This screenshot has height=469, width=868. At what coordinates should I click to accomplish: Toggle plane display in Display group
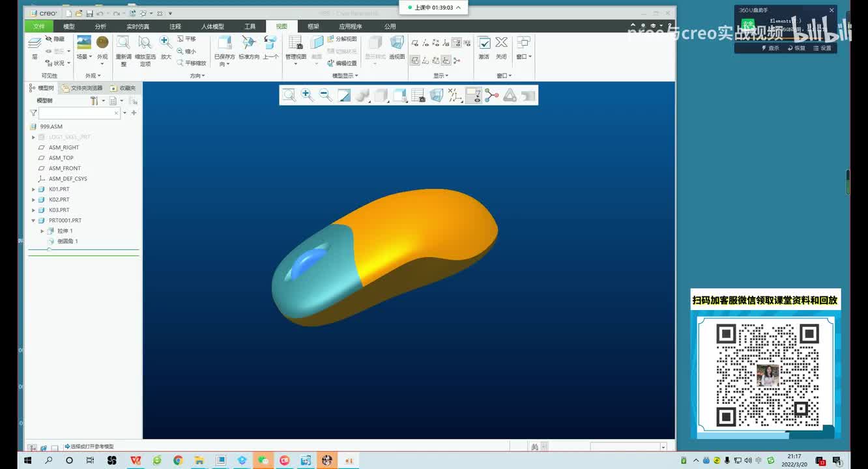pos(415,43)
